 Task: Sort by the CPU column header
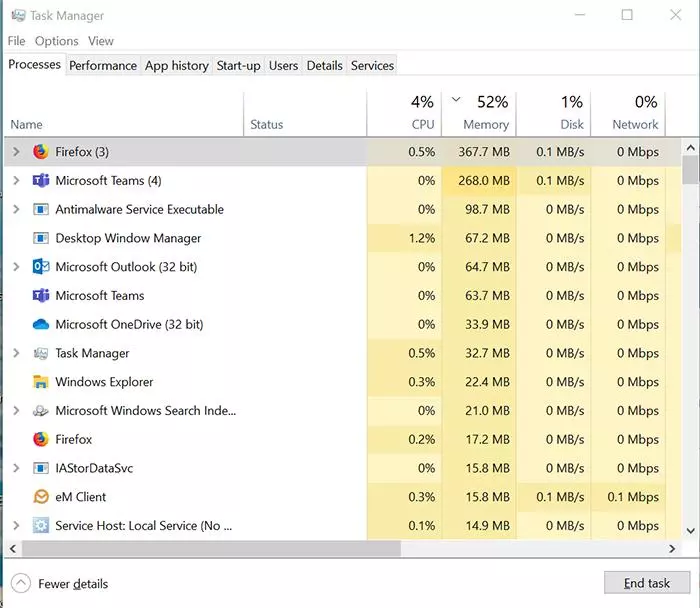point(404,114)
